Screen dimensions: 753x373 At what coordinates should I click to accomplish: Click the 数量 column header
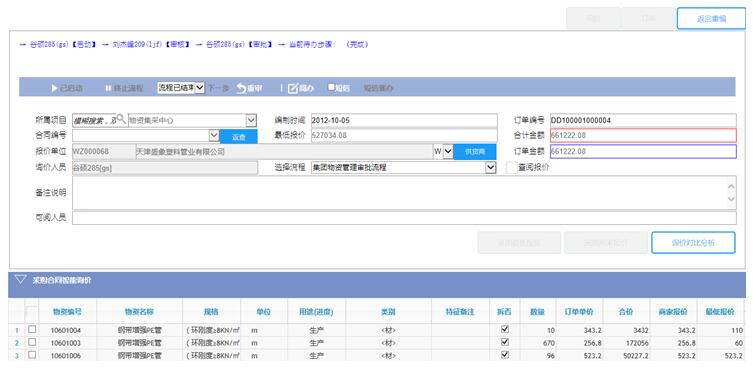tap(537, 312)
